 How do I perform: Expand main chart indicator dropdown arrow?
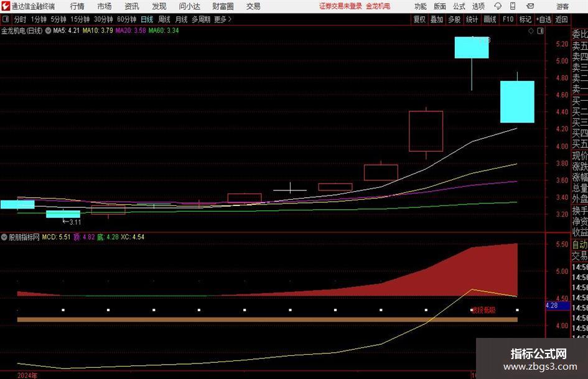(48, 30)
